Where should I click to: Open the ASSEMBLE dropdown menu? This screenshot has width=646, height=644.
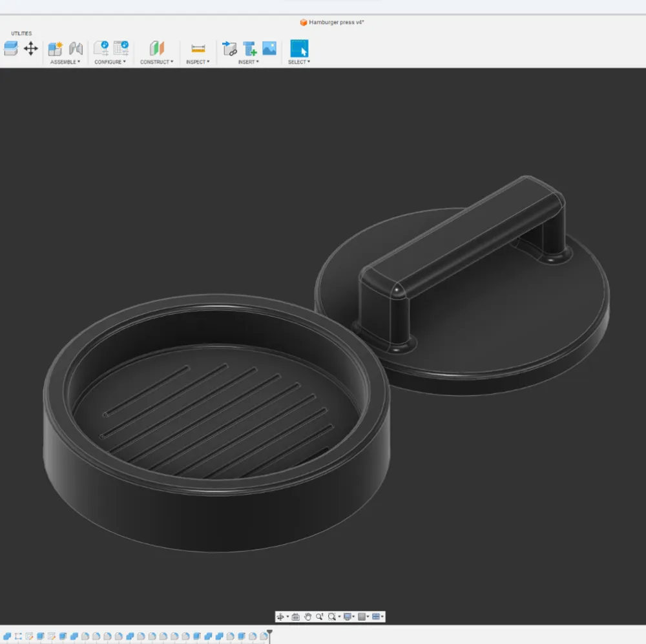65,62
